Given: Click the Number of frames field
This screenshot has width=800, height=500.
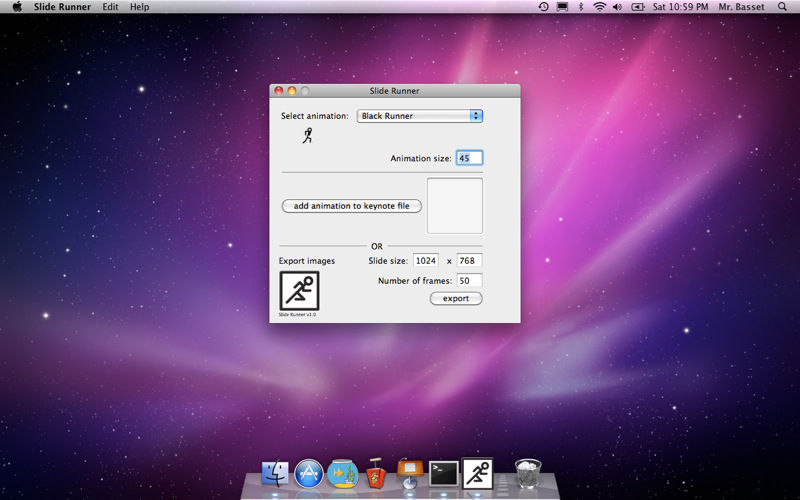Looking at the screenshot, I should pos(469,281).
